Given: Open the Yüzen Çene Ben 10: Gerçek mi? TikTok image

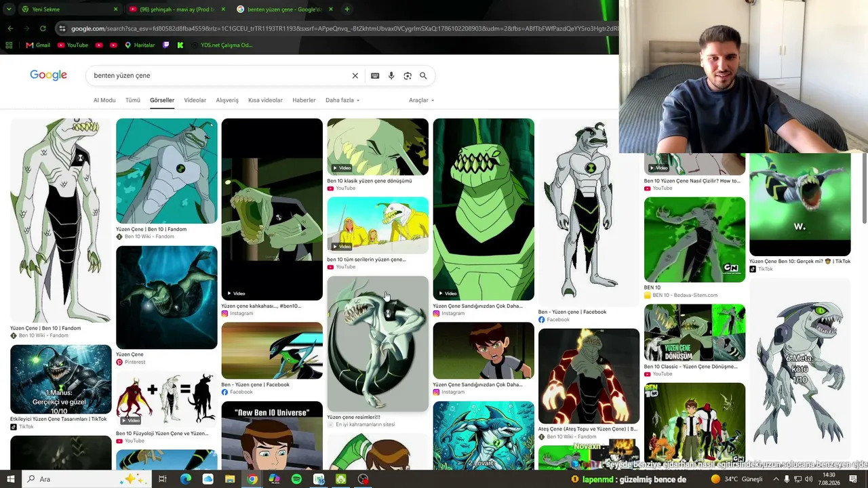Looking at the screenshot, I should click(800, 205).
